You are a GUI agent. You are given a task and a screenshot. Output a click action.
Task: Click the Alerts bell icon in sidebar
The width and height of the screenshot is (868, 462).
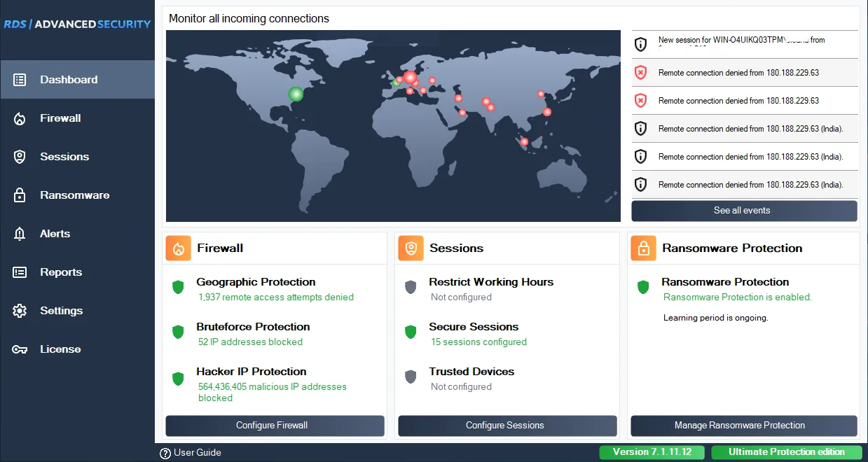coord(20,234)
